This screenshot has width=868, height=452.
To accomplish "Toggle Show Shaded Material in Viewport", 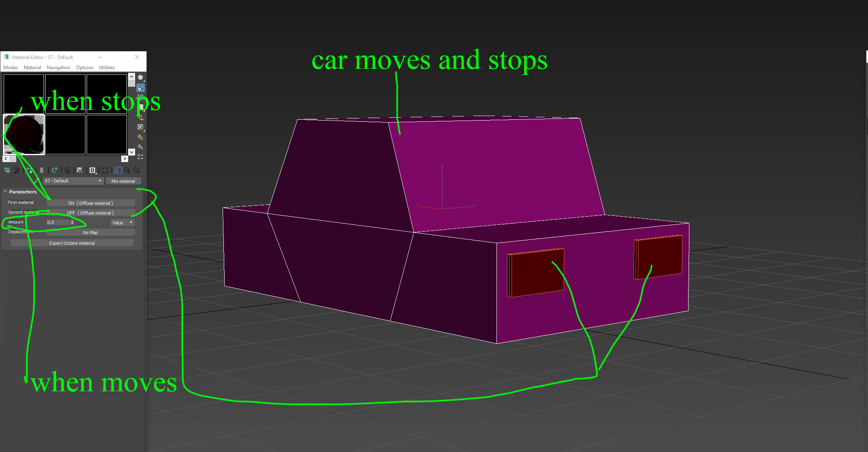I will (x=105, y=170).
